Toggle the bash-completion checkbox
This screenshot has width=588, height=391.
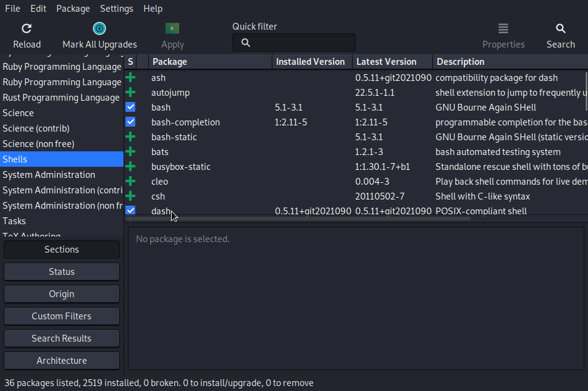tap(130, 122)
